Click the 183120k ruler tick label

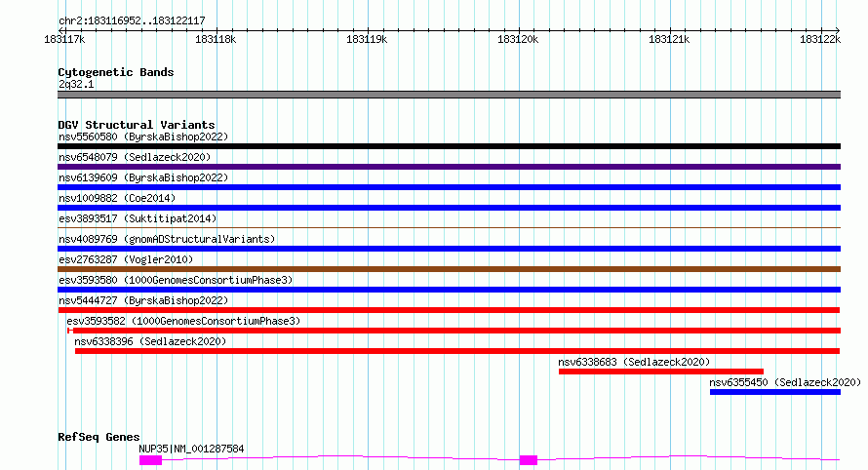pyautogui.click(x=518, y=39)
